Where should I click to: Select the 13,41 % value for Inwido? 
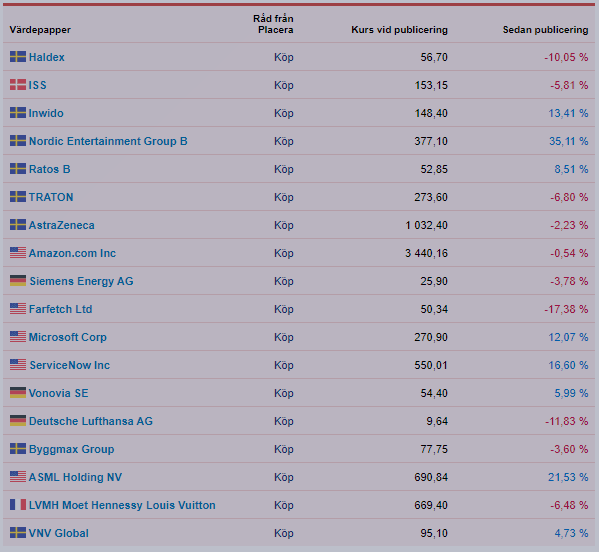point(568,113)
